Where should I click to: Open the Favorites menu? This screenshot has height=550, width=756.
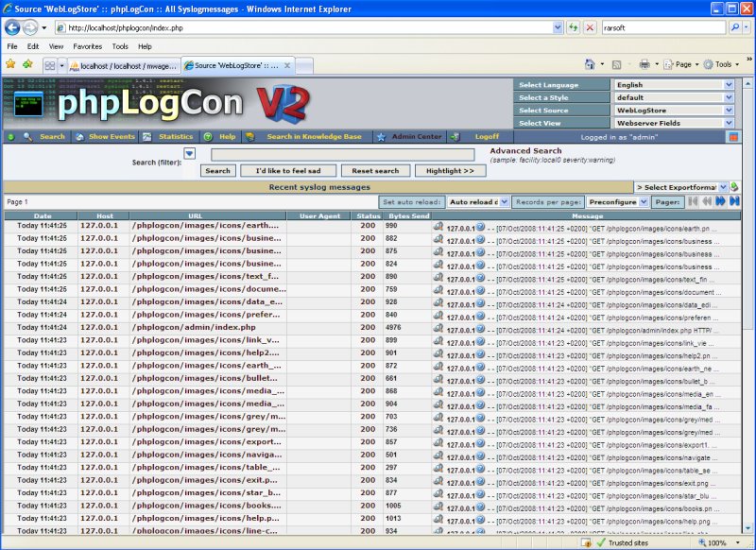click(x=87, y=46)
